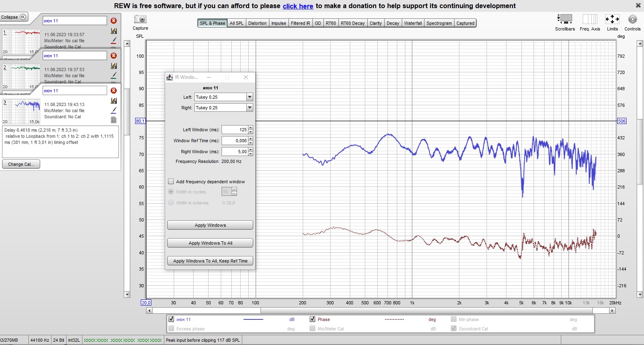Edit the name field of measurement 1
644x345 pixels.
tap(75, 21)
